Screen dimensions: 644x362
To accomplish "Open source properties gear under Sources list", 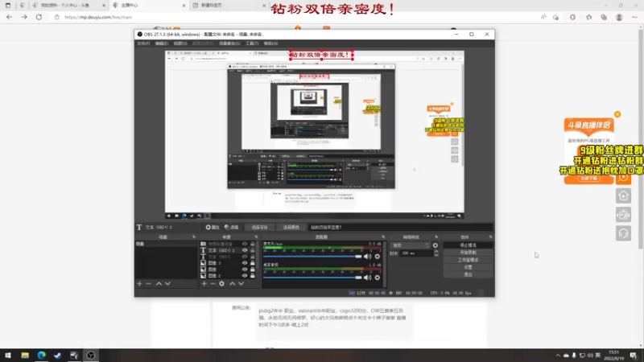I will pyautogui.click(x=222, y=284).
